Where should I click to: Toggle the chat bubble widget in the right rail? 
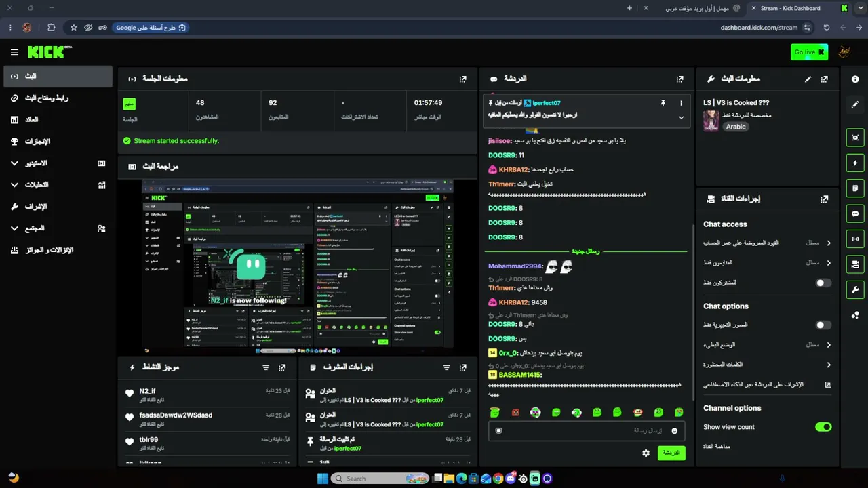tap(855, 213)
